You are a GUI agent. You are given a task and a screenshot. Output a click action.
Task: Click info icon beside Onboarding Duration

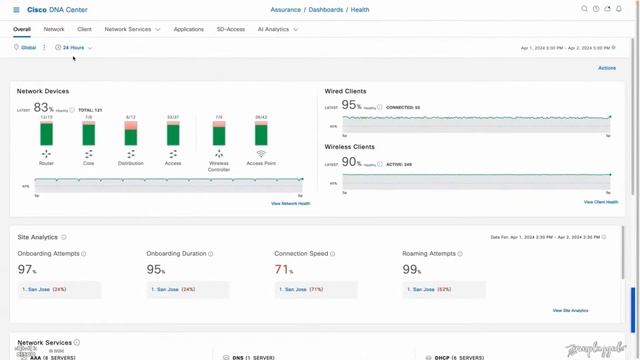[x=211, y=254]
